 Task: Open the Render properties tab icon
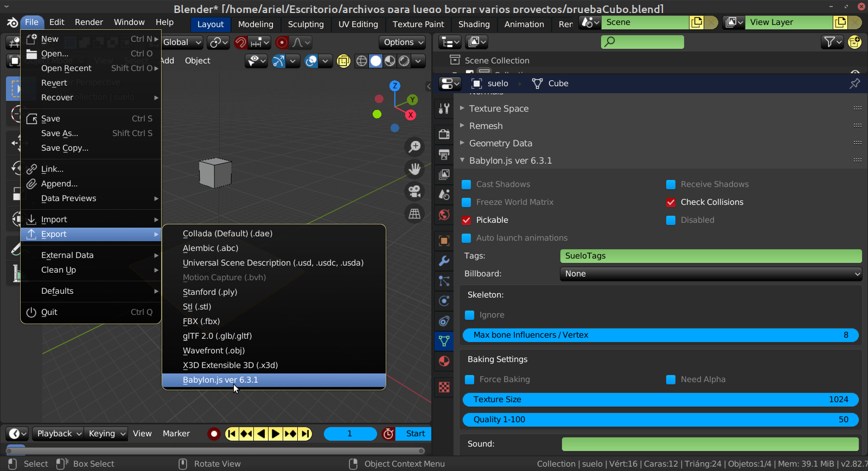tap(444, 134)
